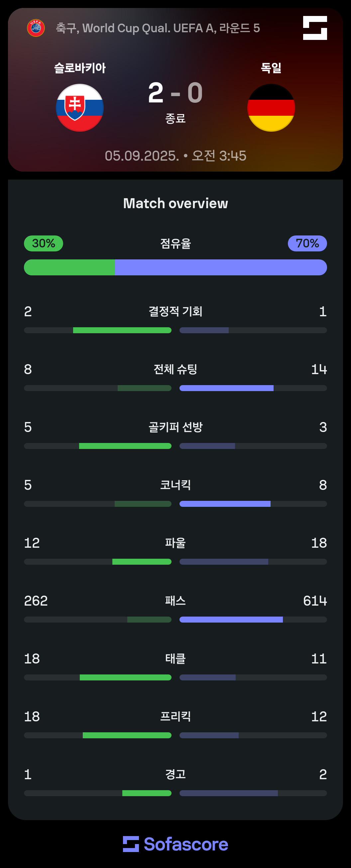
Task: Click the green 30% possession badge
Action: (x=44, y=243)
